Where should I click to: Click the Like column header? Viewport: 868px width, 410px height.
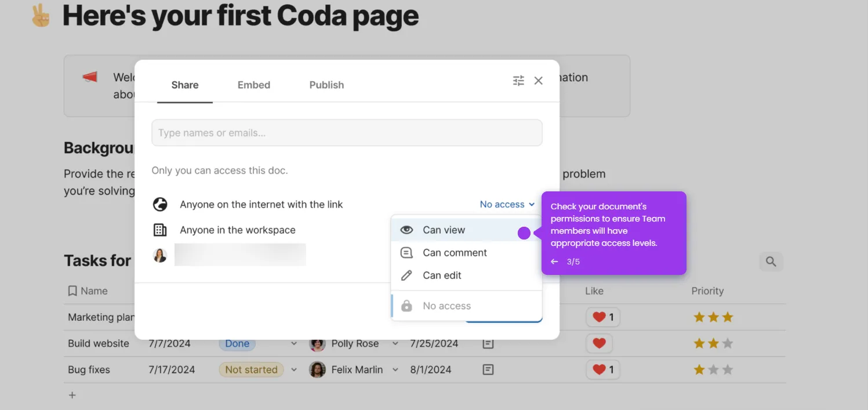(x=594, y=291)
